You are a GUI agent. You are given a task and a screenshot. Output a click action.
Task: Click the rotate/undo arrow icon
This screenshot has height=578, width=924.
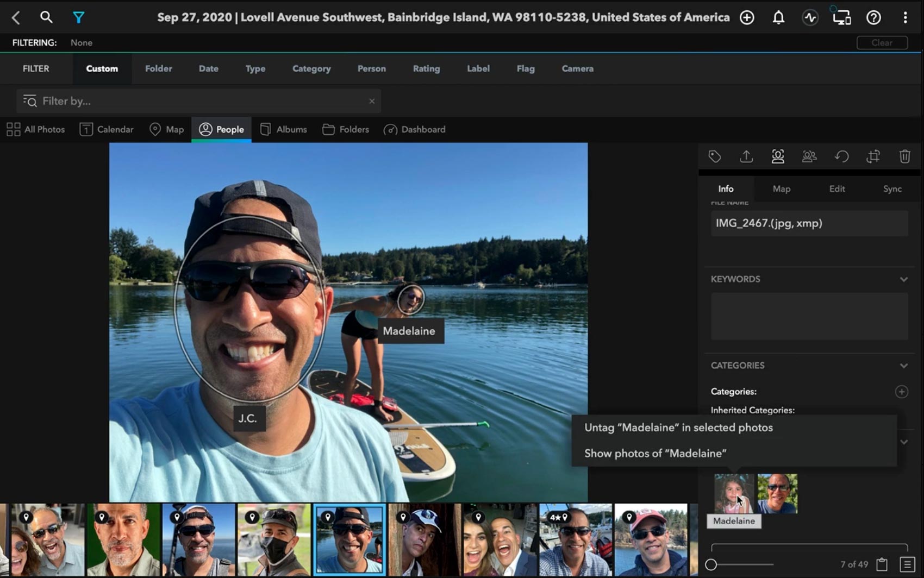coord(841,156)
